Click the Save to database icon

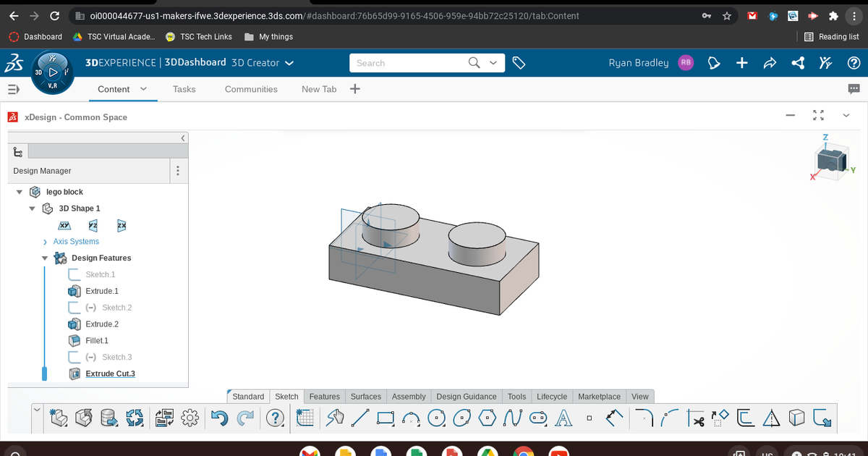click(109, 417)
